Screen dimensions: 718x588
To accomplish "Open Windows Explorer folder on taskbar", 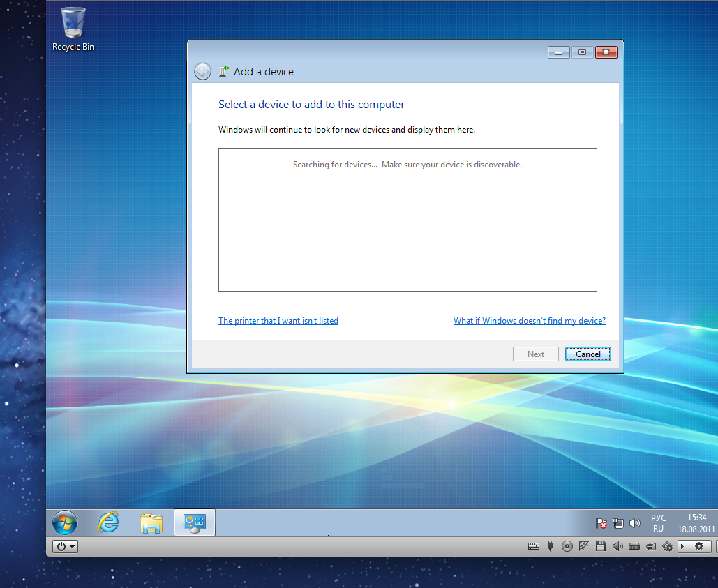I will point(151,523).
